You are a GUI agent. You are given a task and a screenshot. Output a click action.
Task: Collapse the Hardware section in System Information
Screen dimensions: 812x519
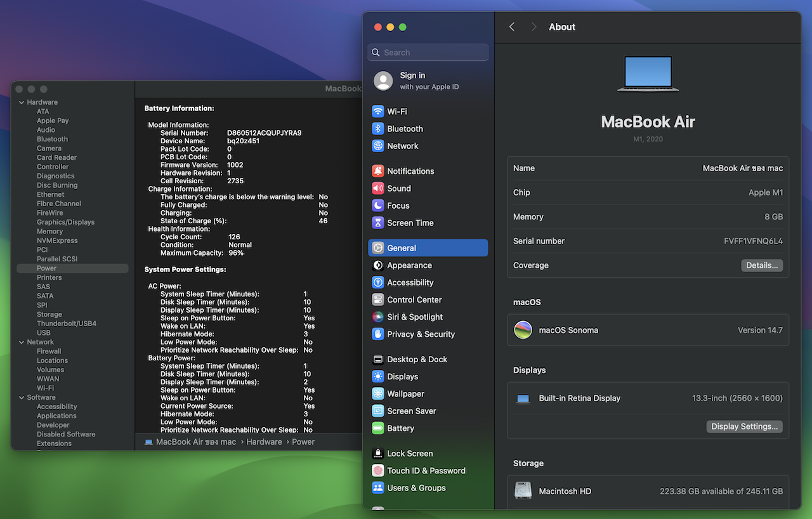pos(22,102)
